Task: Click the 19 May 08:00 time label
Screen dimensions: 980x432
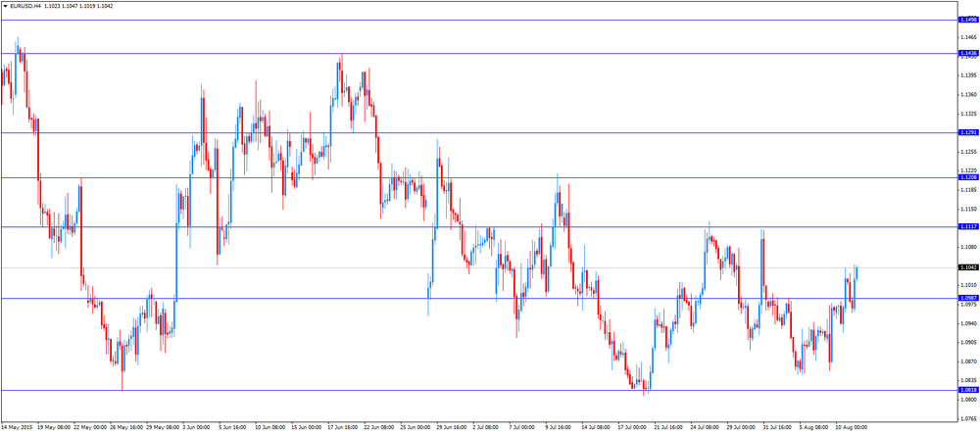Action: pos(54,427)
